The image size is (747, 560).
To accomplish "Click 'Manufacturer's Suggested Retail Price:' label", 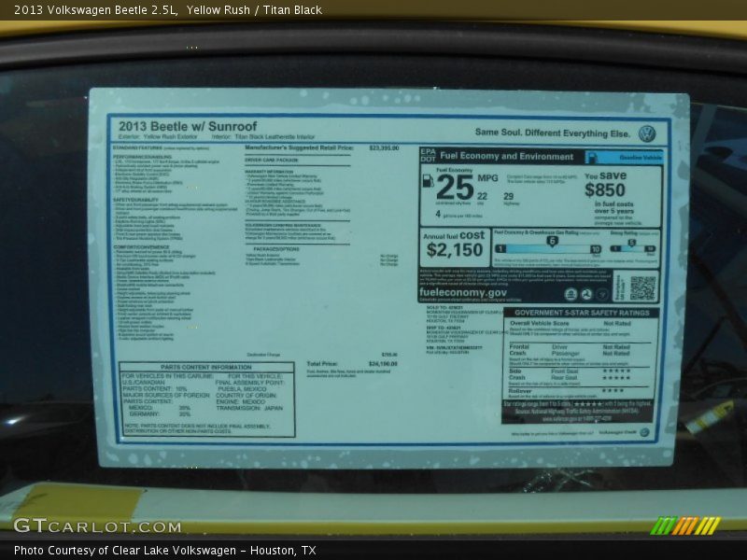I will [299, 147].
